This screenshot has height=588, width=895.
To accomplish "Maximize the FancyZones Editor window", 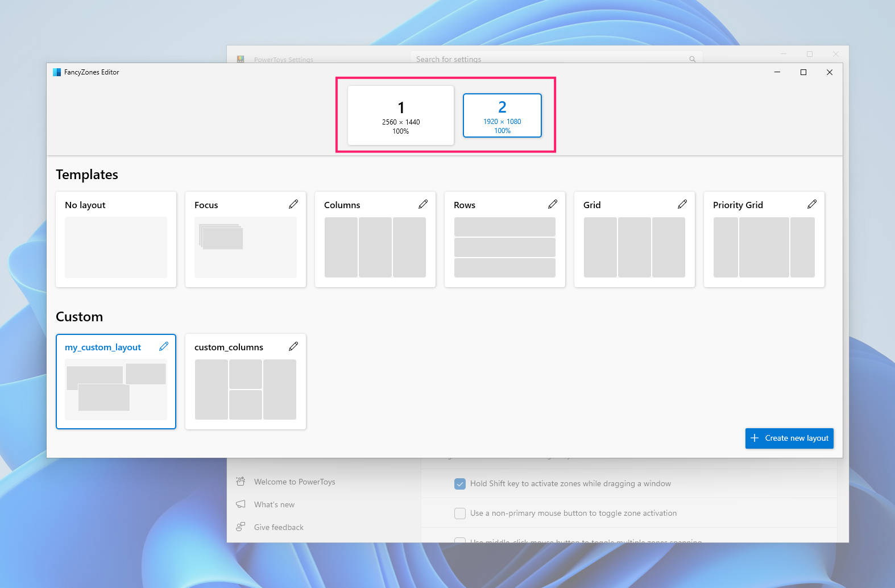I will tap(803, 72).
